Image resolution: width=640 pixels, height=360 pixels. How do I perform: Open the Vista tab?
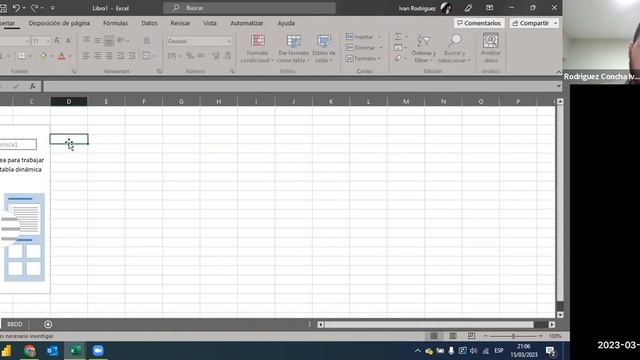[210, 23]
